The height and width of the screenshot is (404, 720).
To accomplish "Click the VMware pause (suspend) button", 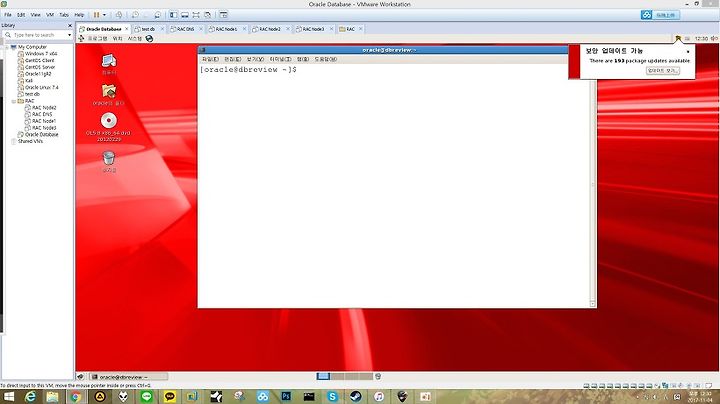I will [x=96, y=15].
